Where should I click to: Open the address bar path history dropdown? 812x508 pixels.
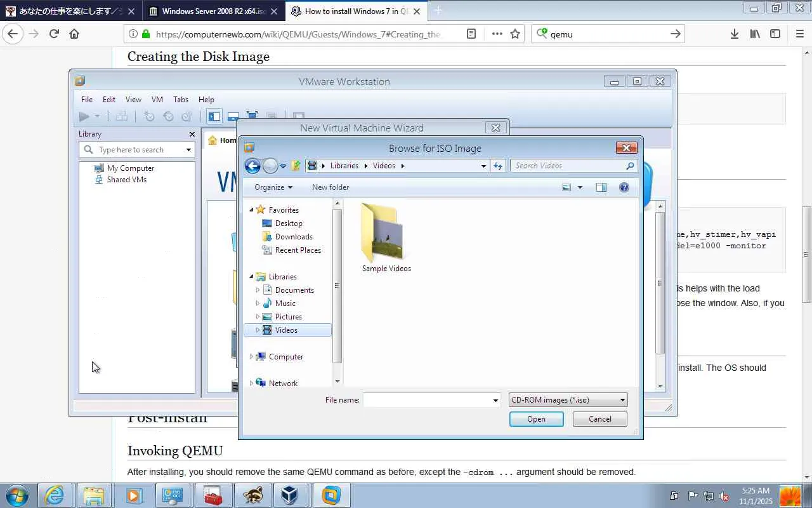(x=483, y=166)
